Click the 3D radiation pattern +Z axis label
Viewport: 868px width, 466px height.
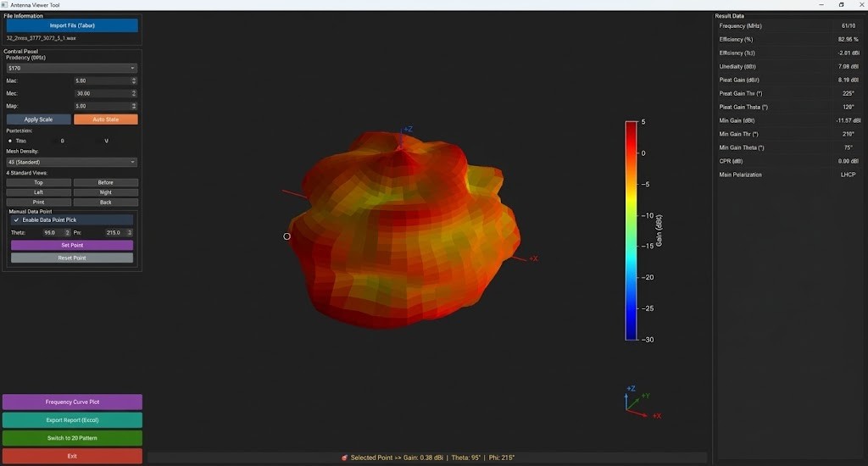408,129
